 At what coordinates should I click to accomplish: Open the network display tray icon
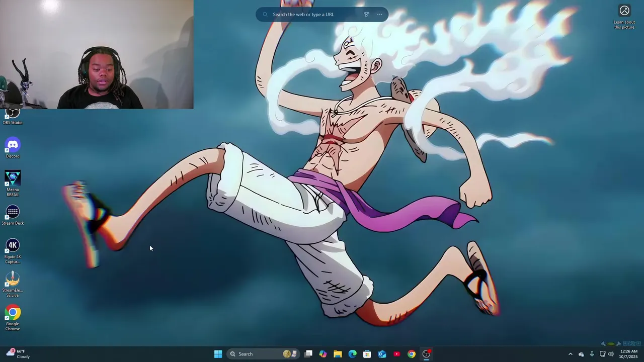[602, 354]
